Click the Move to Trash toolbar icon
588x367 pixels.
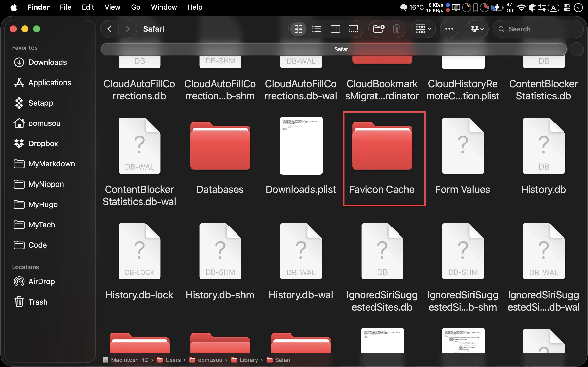click(397, 29)
